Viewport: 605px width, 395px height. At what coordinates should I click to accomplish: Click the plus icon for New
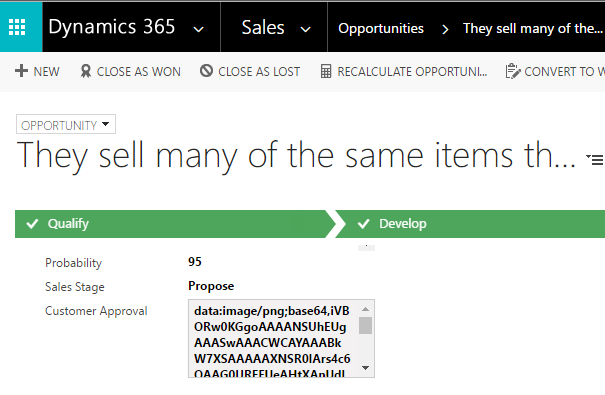(21, 71)
